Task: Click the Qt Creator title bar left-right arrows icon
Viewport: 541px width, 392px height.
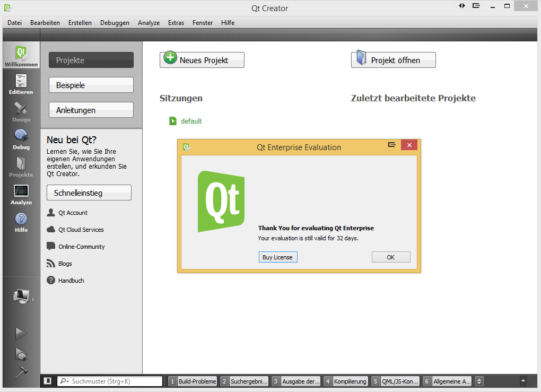Action: pyautogui.click(x=461, y=5)
